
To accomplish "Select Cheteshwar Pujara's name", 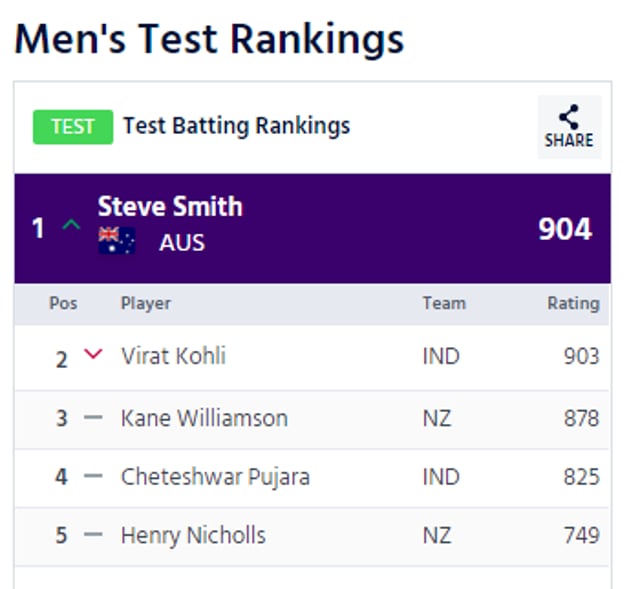I will (x=216, y=477).
